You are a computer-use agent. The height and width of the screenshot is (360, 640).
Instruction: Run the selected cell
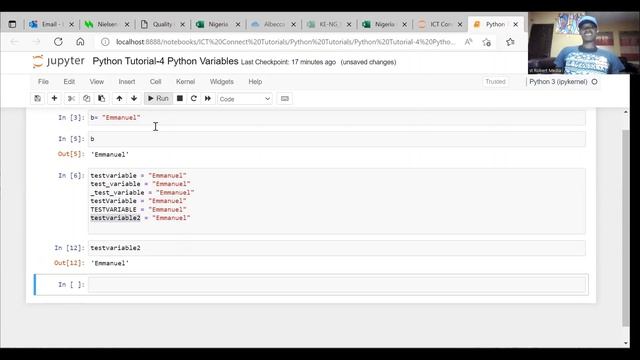coord(158,99)
